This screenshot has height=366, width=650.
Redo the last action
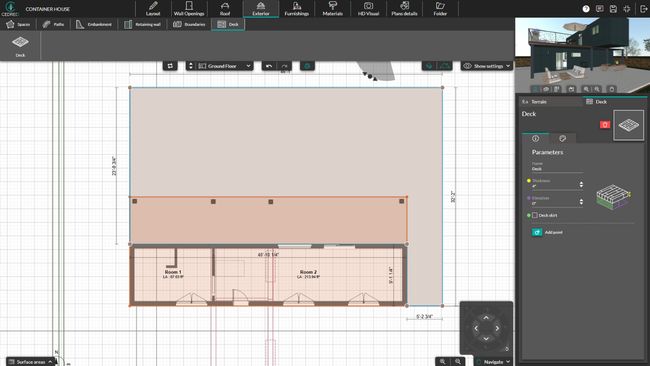pyautogui.click(x=284, y=66)
